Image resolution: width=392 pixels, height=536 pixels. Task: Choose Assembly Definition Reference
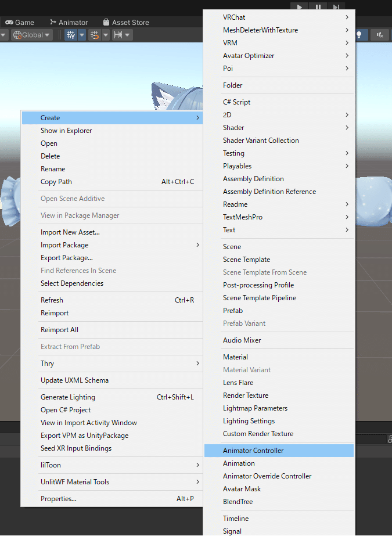(x=279, y=192)
